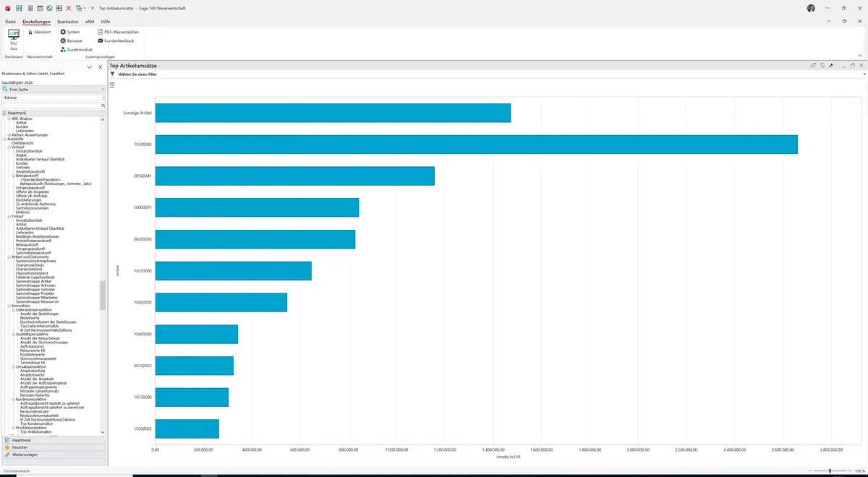Click PDF-Wasserzeichen ribbon item
Image resolution: width=868 pixels, height=477 pixels.
(118, 32)
